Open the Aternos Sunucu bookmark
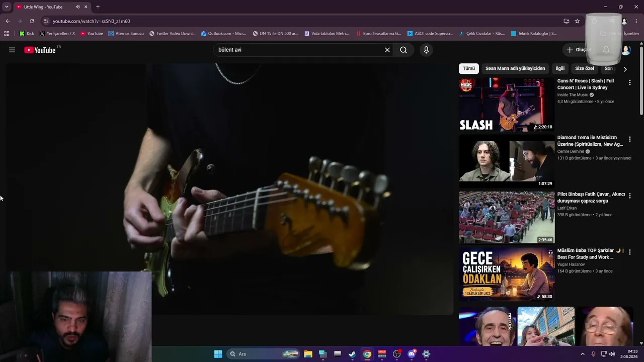 [126, 34]
